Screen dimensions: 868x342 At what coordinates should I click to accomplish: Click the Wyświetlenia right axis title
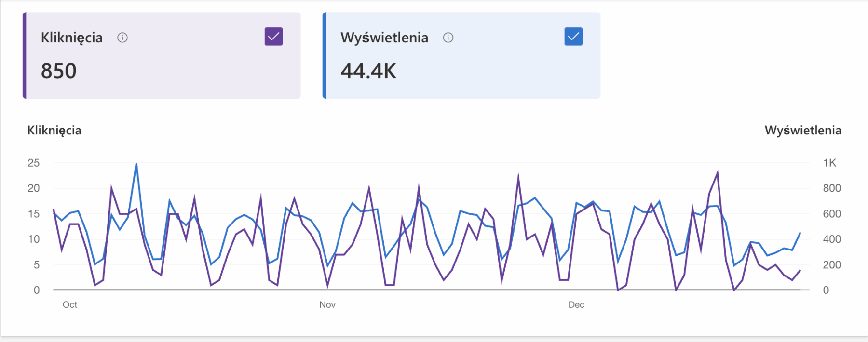803,130
